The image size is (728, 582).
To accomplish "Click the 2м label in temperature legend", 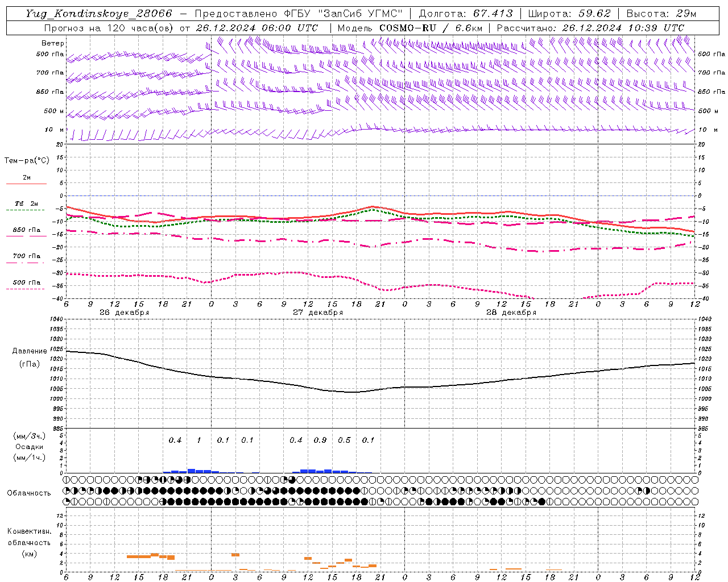I will [x=27, y=178].
